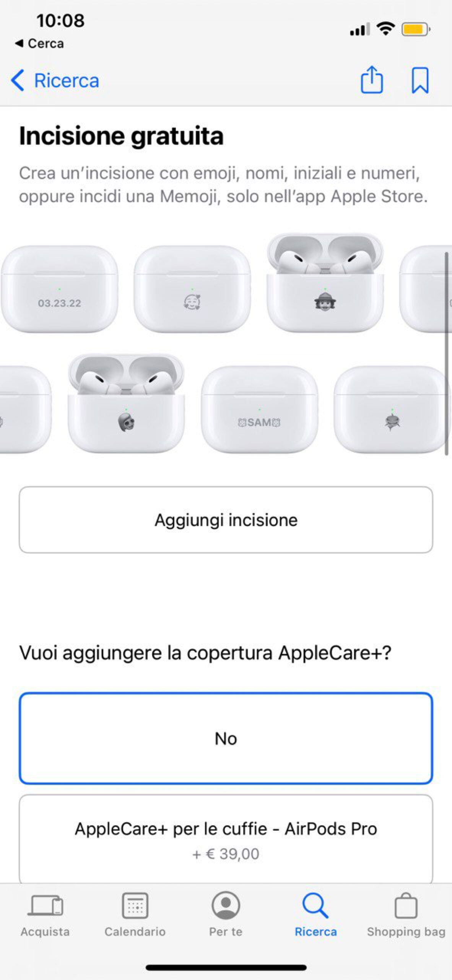Tap the open case with hat Memoji
Viewport: 452px width, 980px height.
(325, 283)
